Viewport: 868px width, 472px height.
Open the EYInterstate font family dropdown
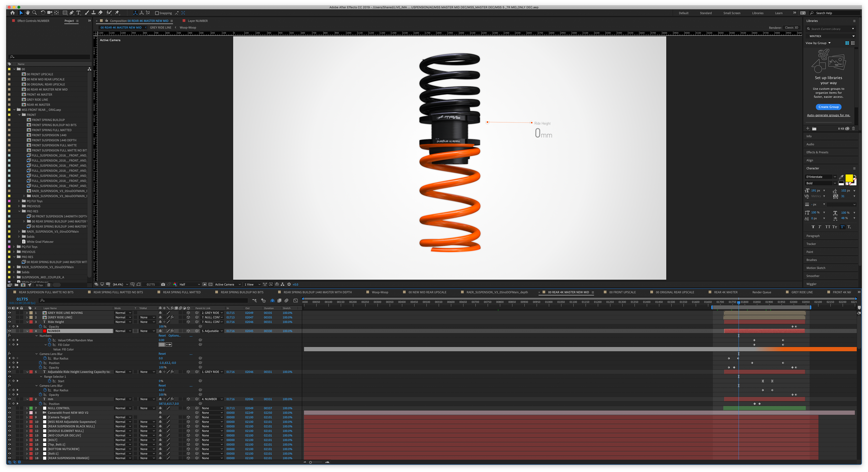pyautogui.click(x=821, y=177)
